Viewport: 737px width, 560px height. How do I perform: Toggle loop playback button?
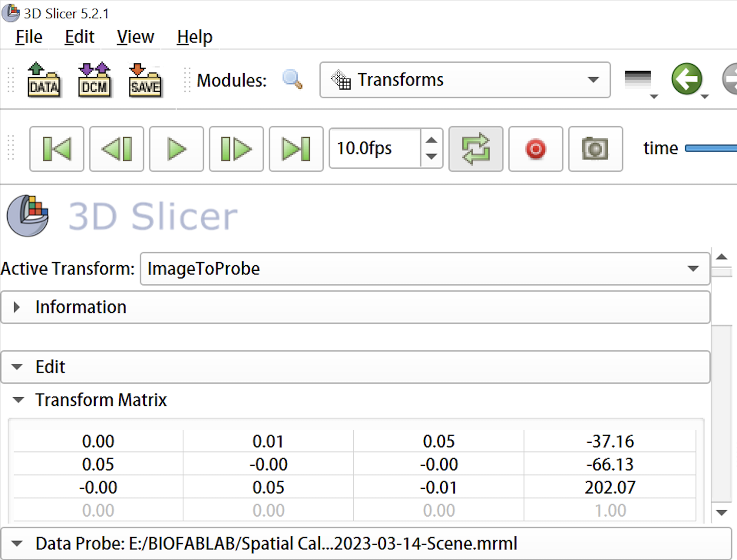click(476, 149)
